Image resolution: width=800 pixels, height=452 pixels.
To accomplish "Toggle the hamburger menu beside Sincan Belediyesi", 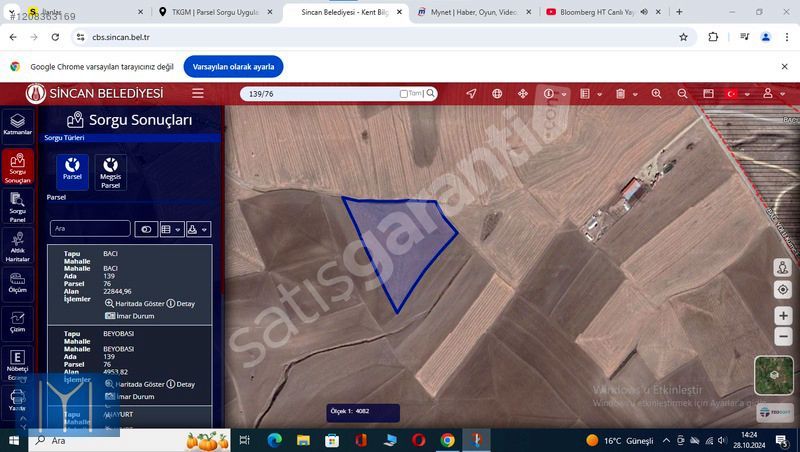I will point(198,93).
